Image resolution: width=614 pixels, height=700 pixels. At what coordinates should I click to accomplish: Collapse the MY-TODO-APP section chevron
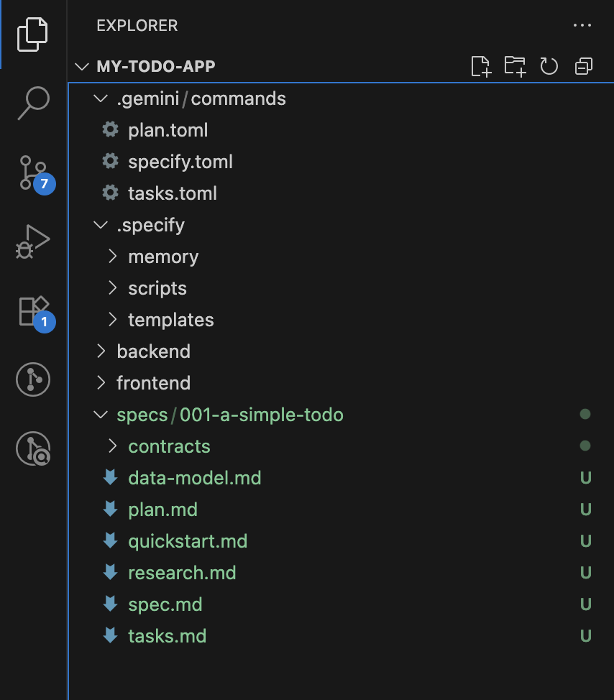click(82, 67)
